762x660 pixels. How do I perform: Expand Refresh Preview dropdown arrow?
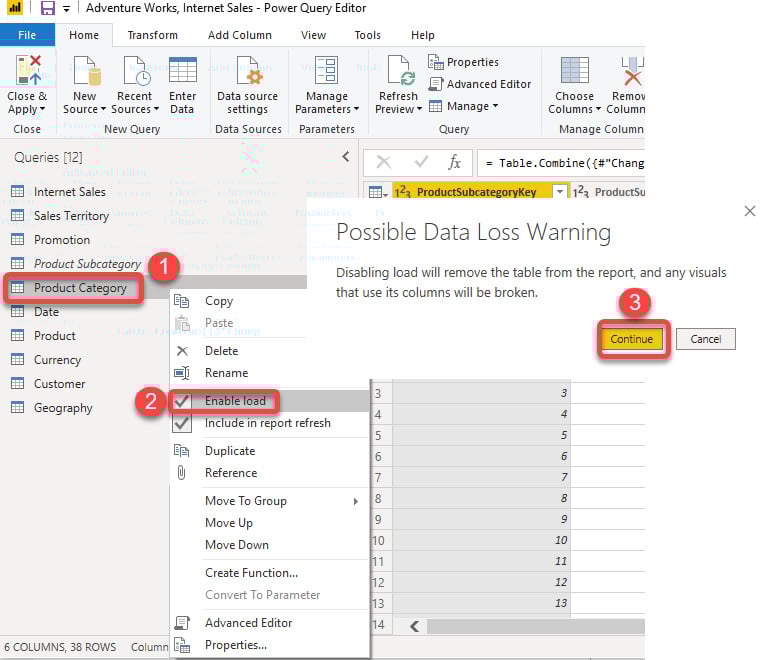coord(419,109)
